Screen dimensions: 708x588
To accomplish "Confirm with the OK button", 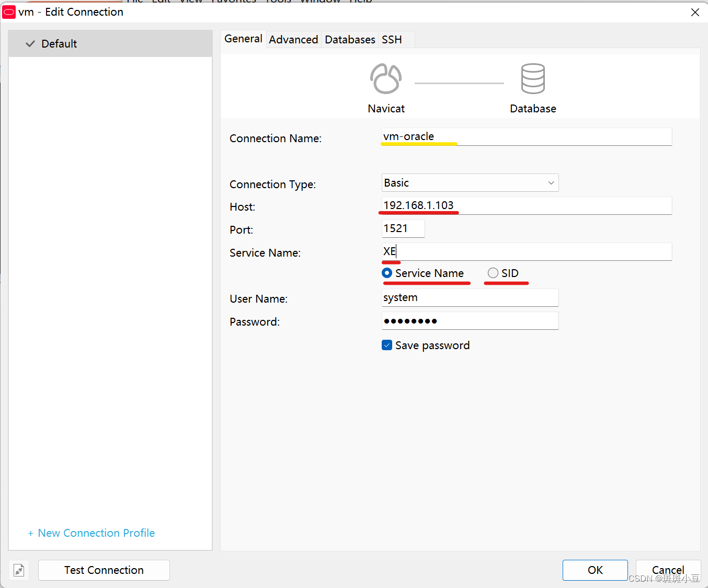I will [595, 570].
